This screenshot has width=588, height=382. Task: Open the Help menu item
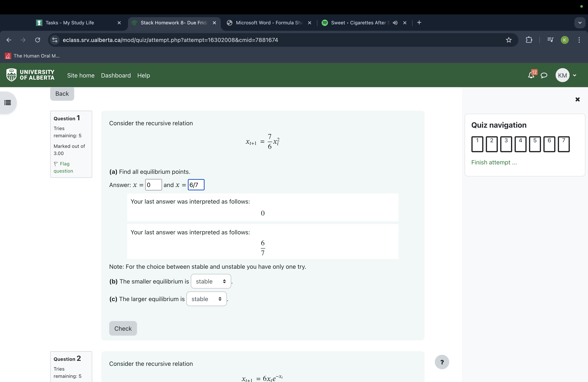(144, 75)
